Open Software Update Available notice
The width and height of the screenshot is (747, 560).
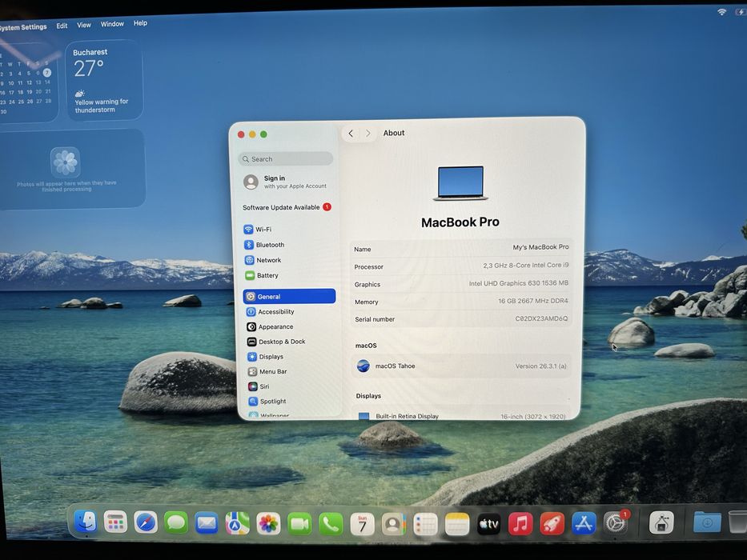287,207
